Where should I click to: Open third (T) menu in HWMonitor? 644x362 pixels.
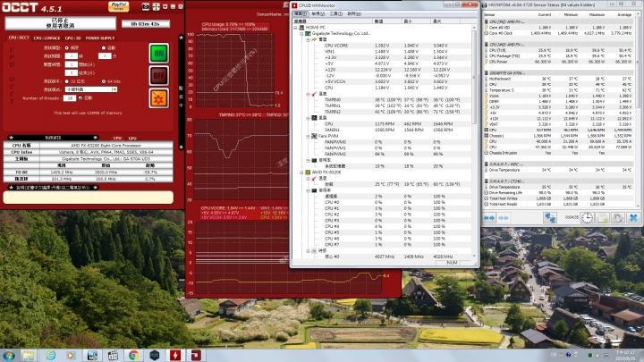(336, 14)
